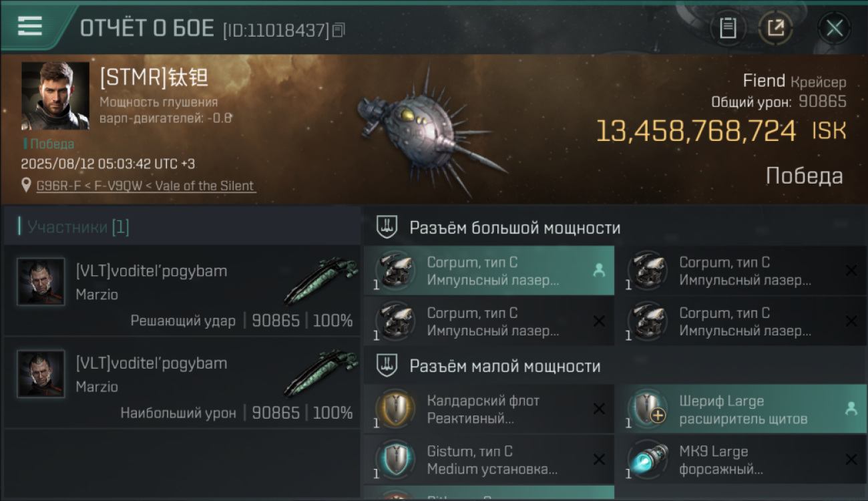
Task: Select the Наибольший урон participant row
Action: point(182,383)
